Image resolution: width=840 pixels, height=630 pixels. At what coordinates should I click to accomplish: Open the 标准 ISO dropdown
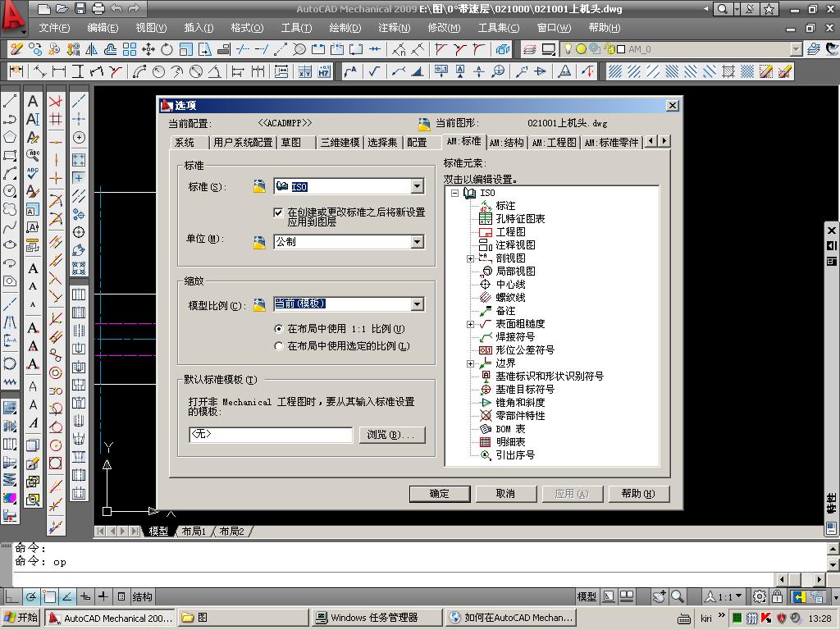418,186
